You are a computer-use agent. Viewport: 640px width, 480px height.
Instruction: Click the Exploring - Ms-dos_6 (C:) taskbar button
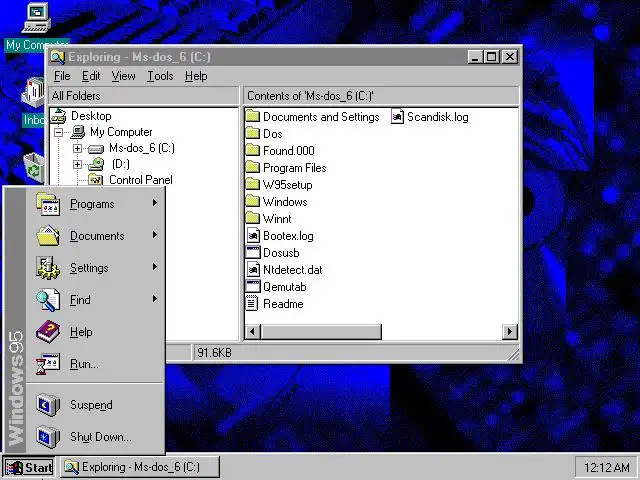pos(140,467)
